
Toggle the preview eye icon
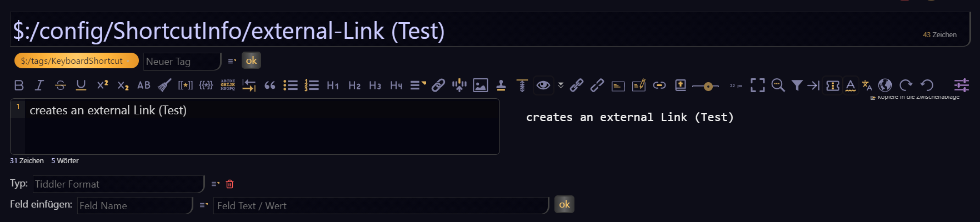tap(543, 85)
